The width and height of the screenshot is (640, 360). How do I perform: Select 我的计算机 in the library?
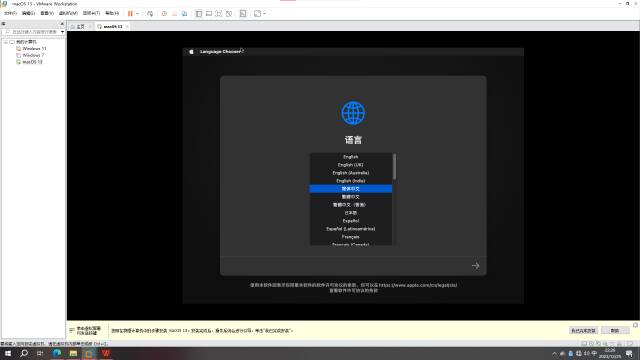pyautogui.click(x=26, y=42)
